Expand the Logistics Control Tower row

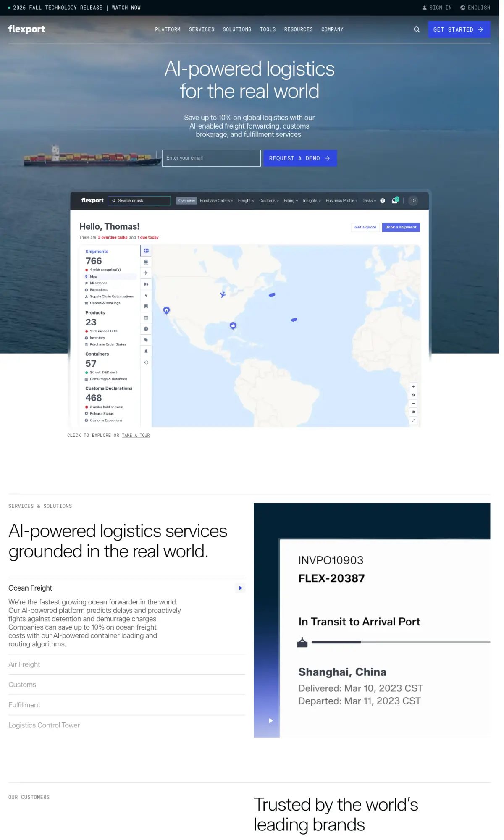pos(127,725)
